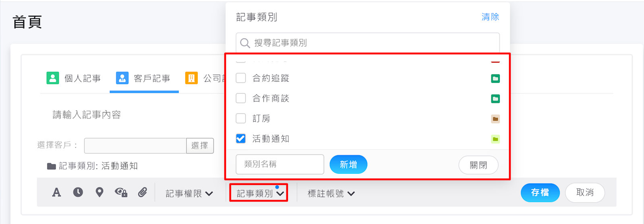Focus the 類別名稱 input field
Screen dimensions: 644x224
coord(280,164)
